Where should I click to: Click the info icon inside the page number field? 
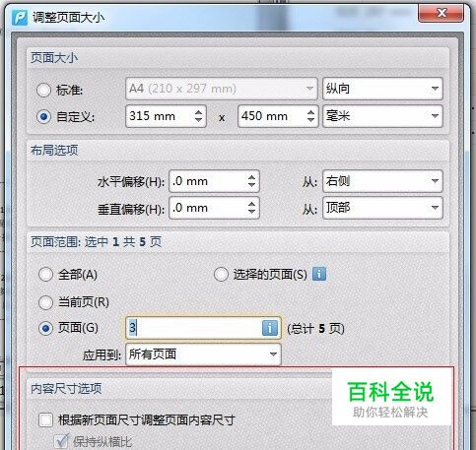pyautogui.click(x=270, y=328)
